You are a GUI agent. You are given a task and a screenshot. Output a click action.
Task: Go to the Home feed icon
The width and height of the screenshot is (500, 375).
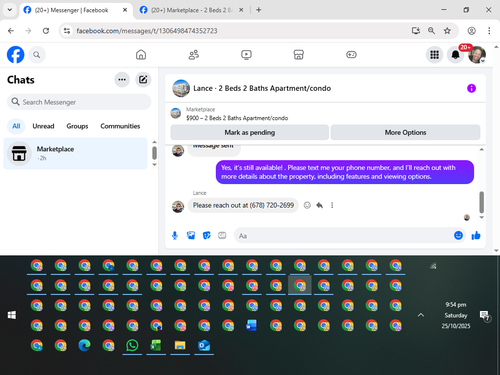pyautogui.click(x=141, y=55)
